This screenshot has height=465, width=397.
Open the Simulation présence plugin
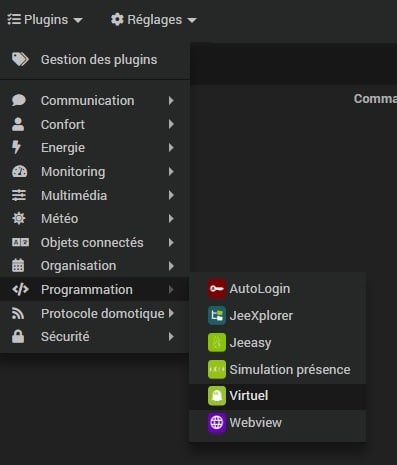(x=277, y=370)
